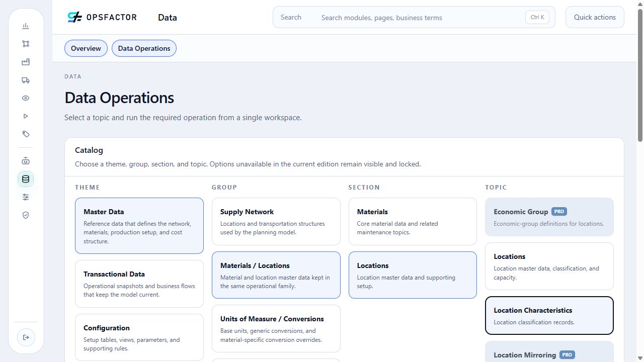Open the bar chart analytics sidebar icon
Viewport: 644px width, 362px height.
pyautogui.click(x=26, y=26)
